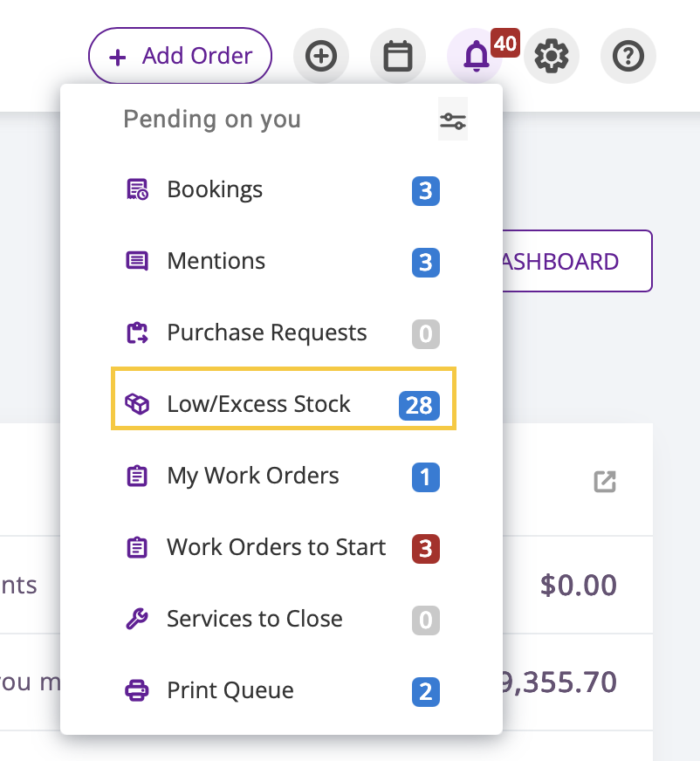Click the red 3 work orders badge
This screenshot has height=761, width=700.
(x=426, y=548)
